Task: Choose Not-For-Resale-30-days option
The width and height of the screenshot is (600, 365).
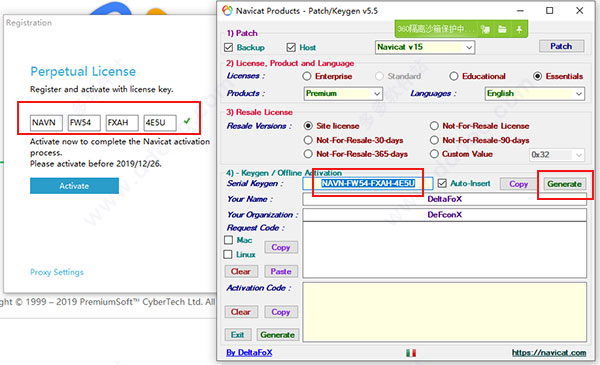Action: (x=308, y=140)
